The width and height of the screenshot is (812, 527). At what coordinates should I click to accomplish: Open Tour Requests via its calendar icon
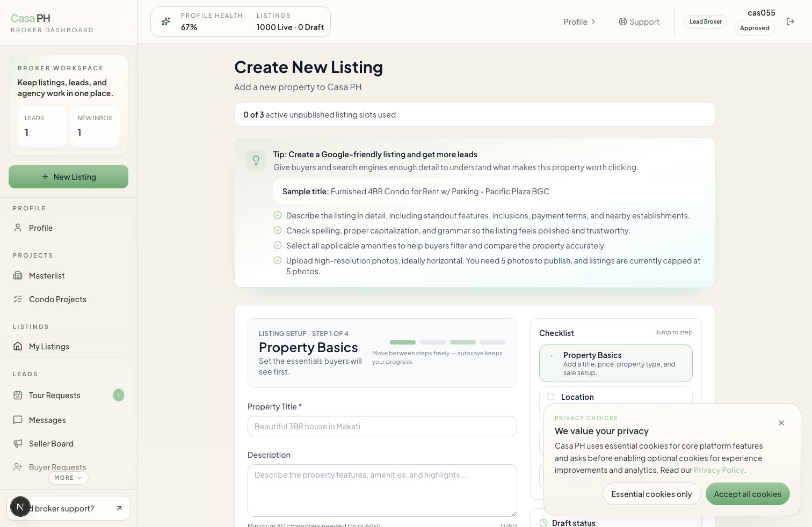tap(18, 395)
